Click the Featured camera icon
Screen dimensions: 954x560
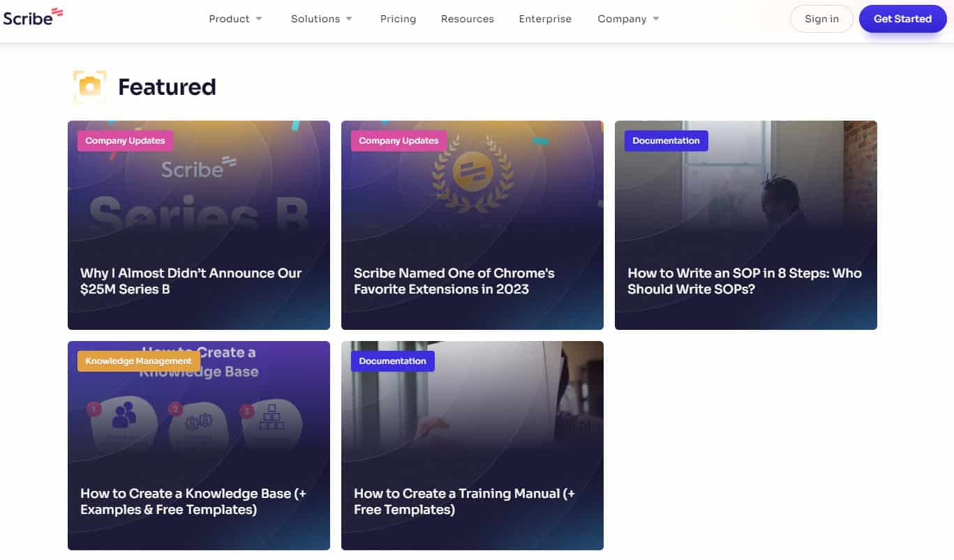tap(89, 86)
